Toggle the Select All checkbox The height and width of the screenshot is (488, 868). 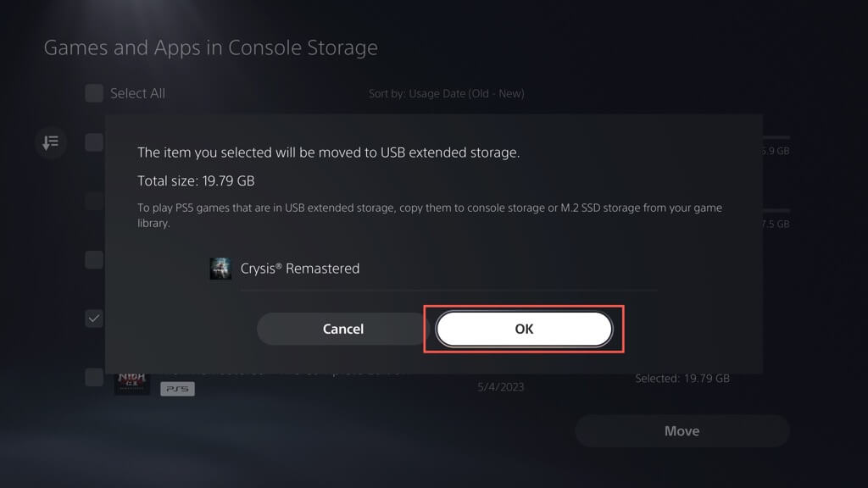(94, 93)
